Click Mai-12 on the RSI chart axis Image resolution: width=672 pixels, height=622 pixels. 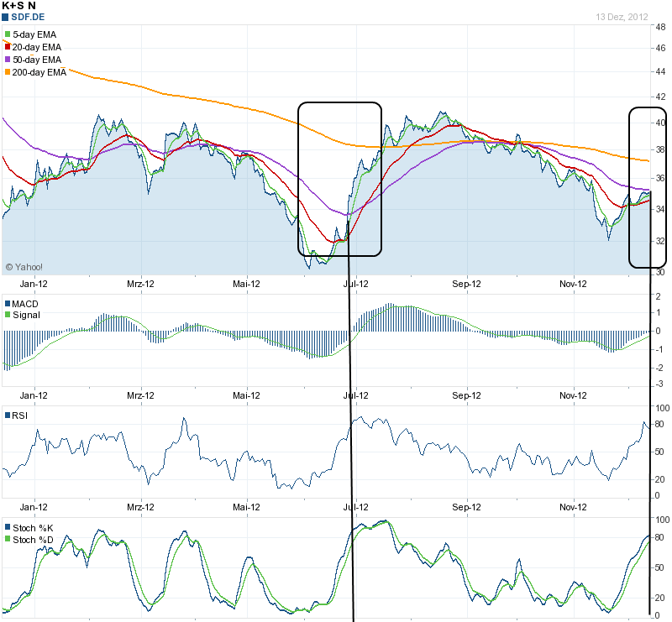click(x=246, y=507)
